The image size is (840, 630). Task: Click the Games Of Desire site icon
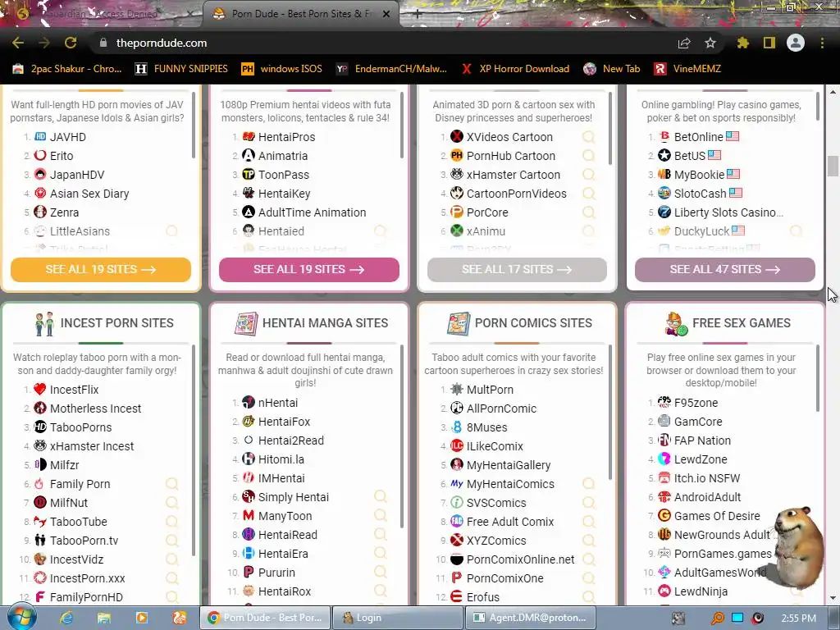tap(664, 515)
